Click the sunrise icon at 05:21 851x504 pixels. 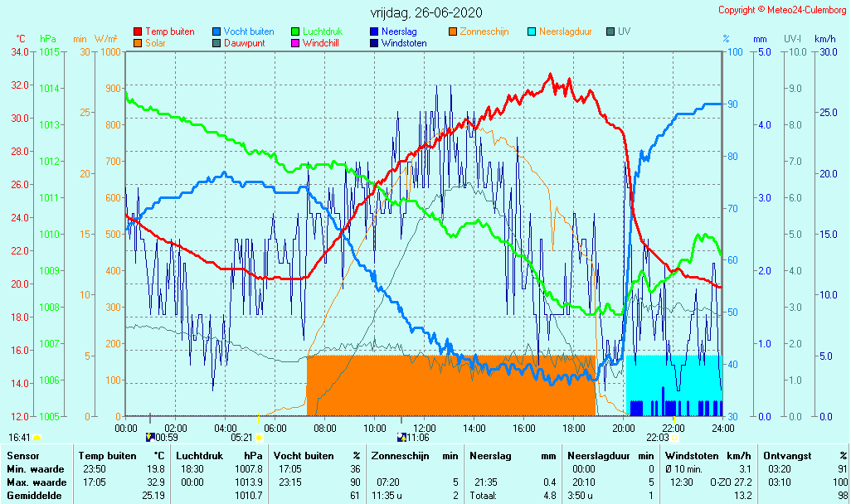[260, 437]
